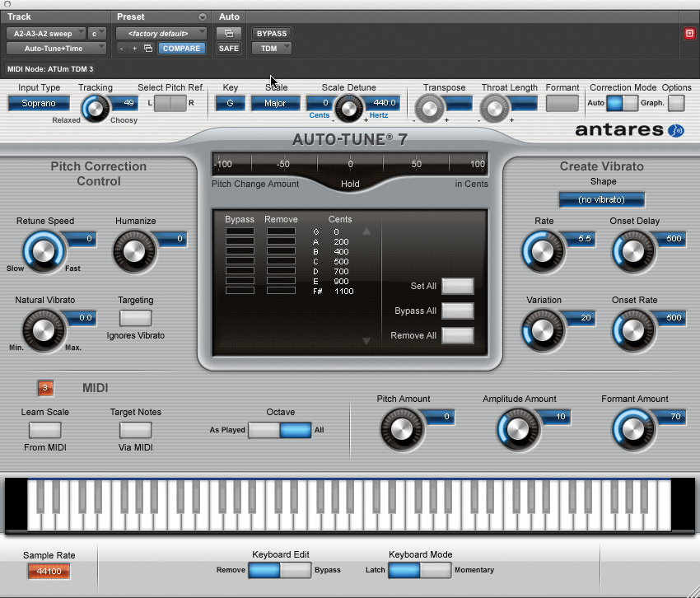
Task: Toggle Select Pitch Ref. L/R switch
Action: 170,103
